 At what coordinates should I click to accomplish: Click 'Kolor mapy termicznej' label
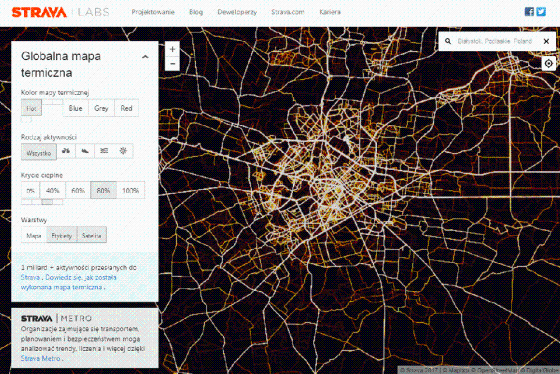click(x=55, y=93)
